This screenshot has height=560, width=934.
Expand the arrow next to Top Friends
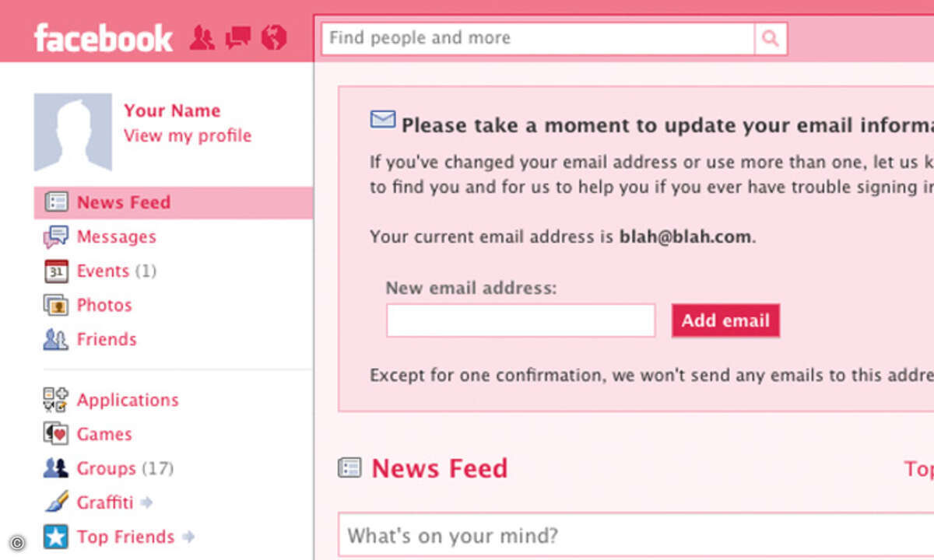(188, 537)
